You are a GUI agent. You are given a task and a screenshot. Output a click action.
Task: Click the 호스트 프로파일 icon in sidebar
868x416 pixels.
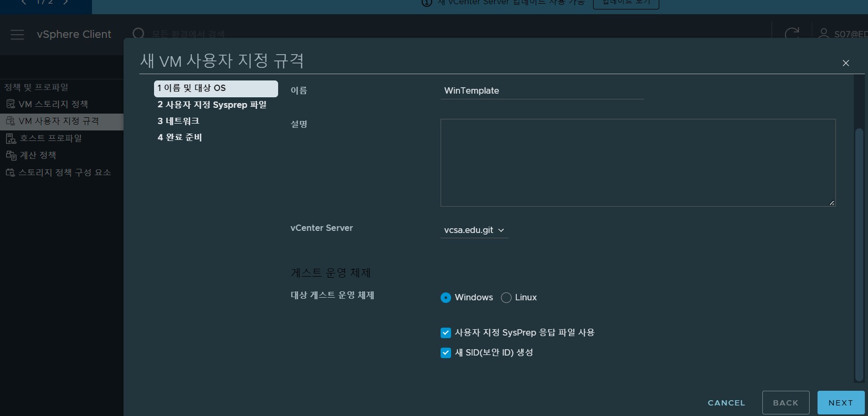[11, 138]
